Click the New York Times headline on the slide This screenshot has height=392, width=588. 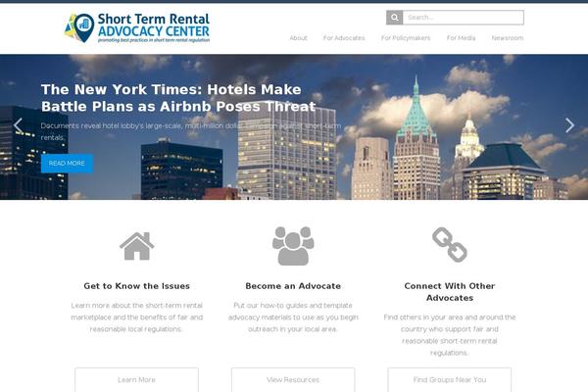click(x=178, y=98)
